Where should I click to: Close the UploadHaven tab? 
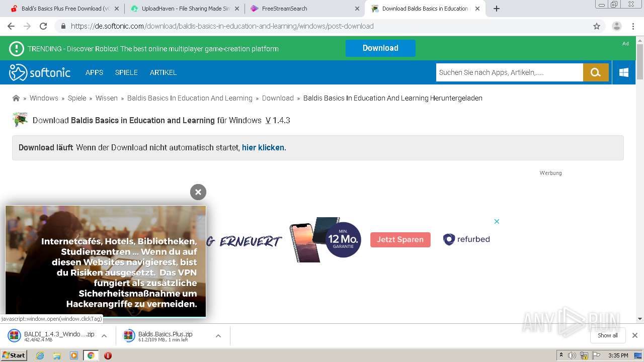click(x=237, y=9)
